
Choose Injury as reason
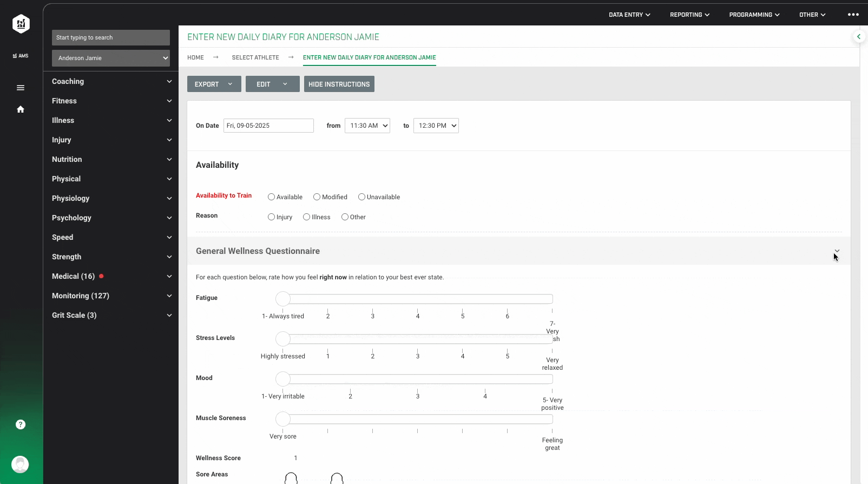tap(271, 217)
